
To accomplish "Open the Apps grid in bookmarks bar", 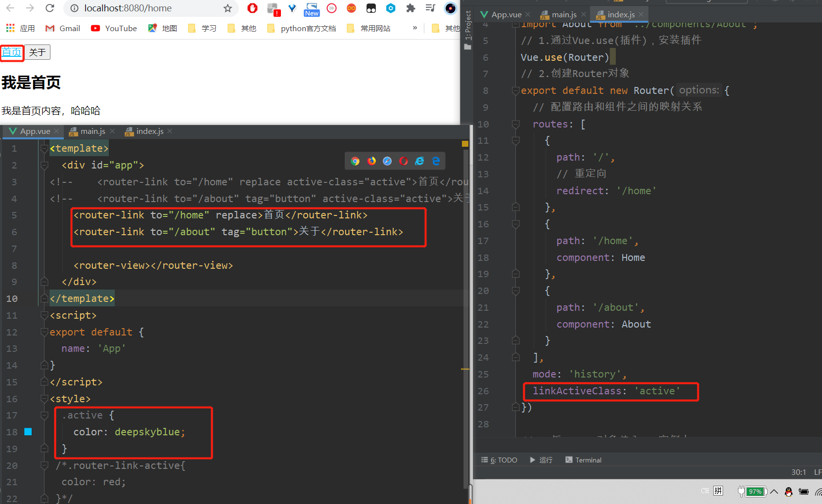I will tap(10, 28).
